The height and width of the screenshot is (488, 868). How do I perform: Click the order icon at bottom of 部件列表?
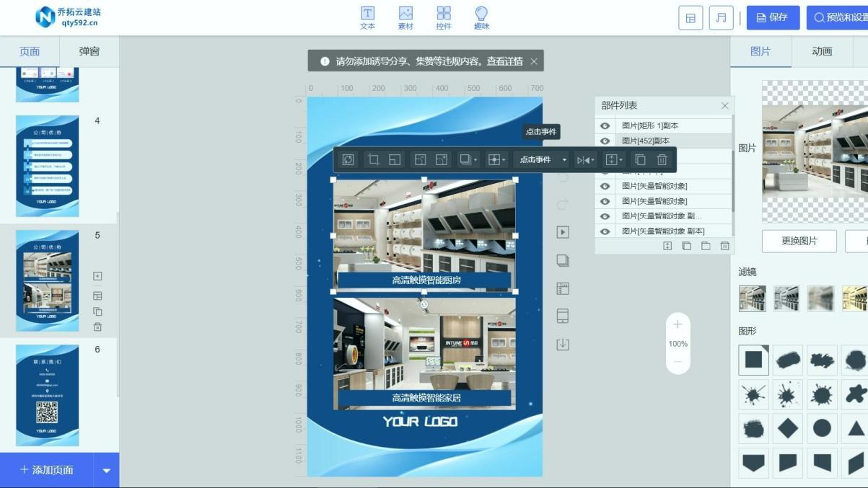coord(667,246)
